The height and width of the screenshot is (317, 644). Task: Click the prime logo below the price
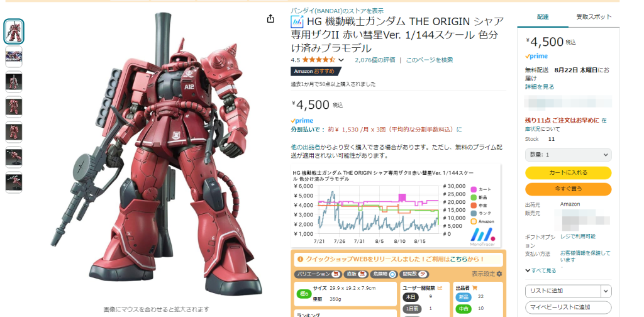click(x=302, y=121)
